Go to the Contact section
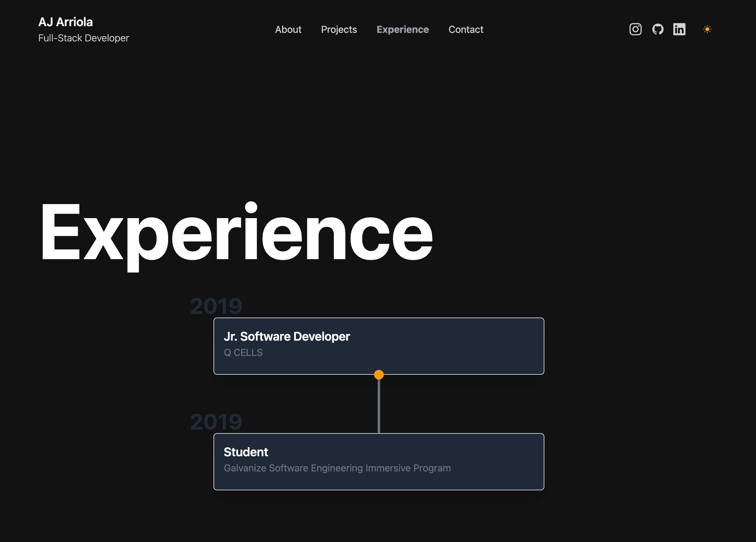The height and width of the screenshot is (542, 756). click(x=466, y=29)
